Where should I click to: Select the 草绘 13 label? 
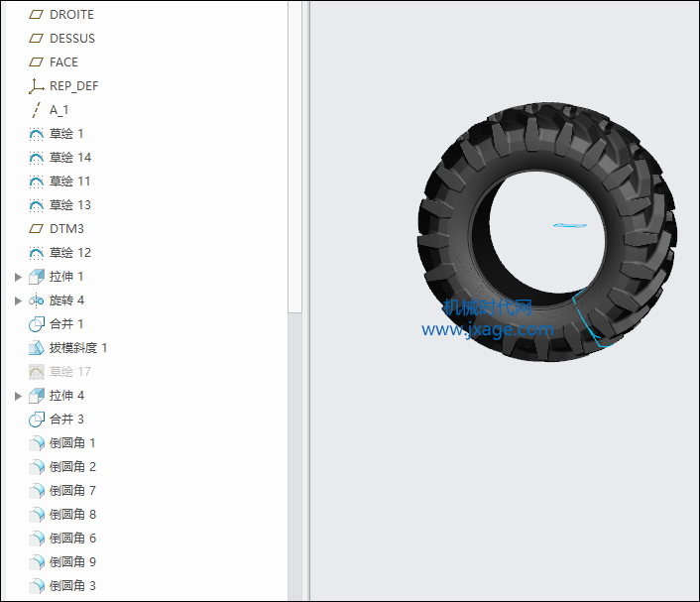[70, 205]
